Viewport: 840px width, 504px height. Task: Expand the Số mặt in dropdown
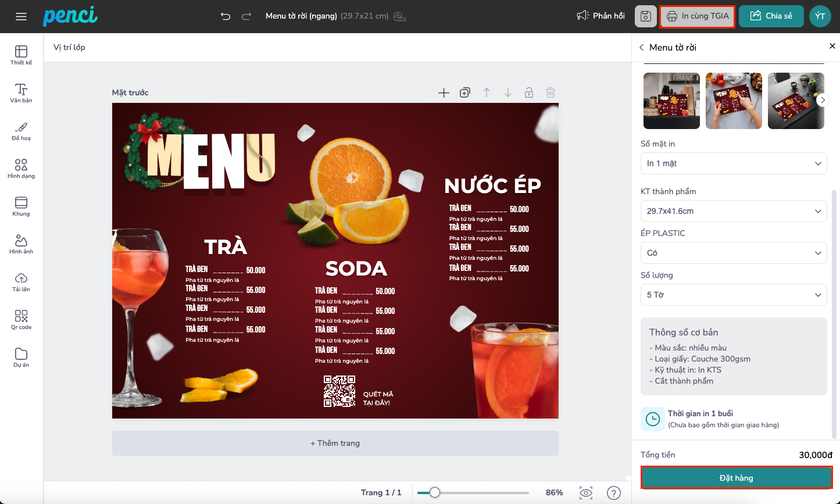734,163
